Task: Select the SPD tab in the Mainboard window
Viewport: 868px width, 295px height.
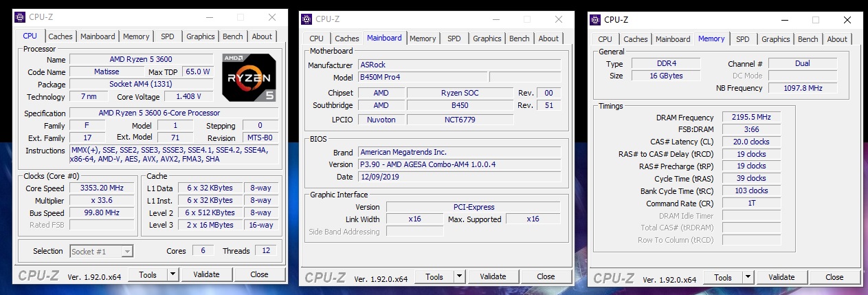Action: 454,39
